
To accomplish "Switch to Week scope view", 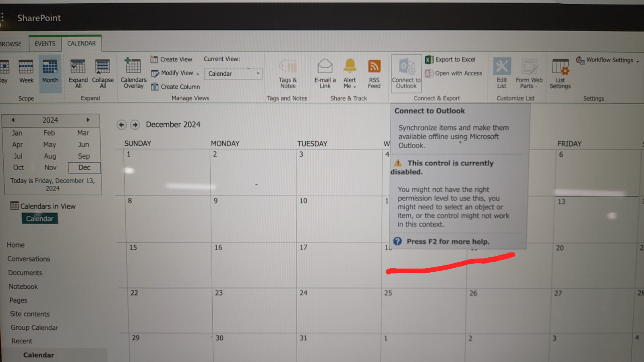I will tap(26, 72).
